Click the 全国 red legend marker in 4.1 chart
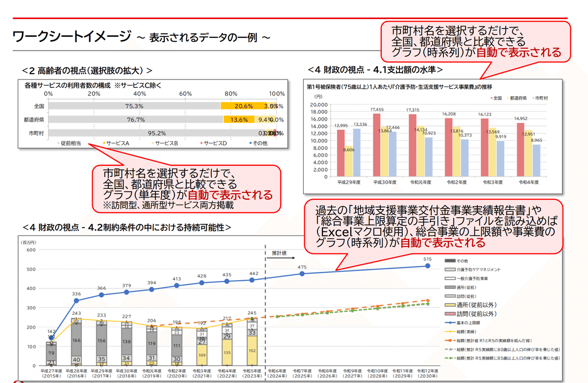588x383 pixels. click(491, 98)
